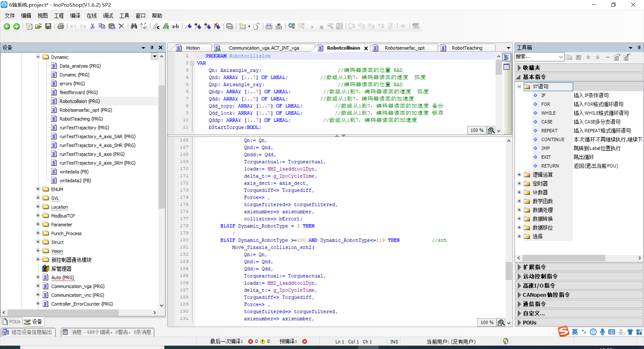This screenshot has height=349, width=644.
Task: Open the 消息 panel at bottom
Action: tap(107, 332)
